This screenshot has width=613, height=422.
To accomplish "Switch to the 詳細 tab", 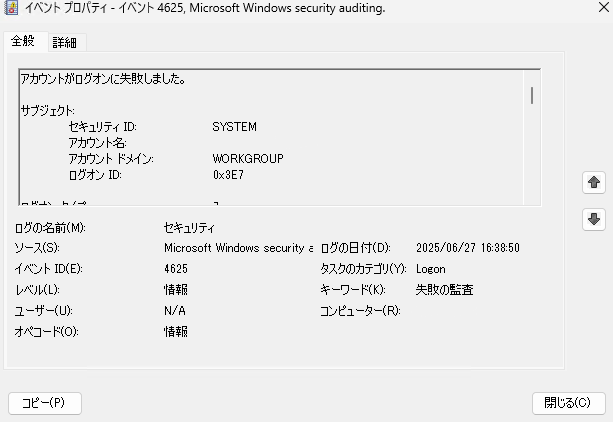I will pyautogui.click(x=65, y=42).
